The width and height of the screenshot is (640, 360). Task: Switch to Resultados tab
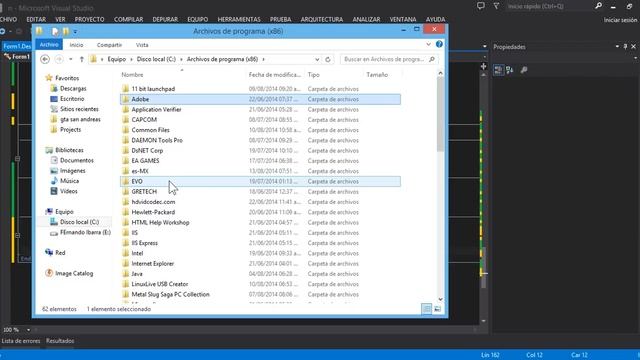[60, 341]
